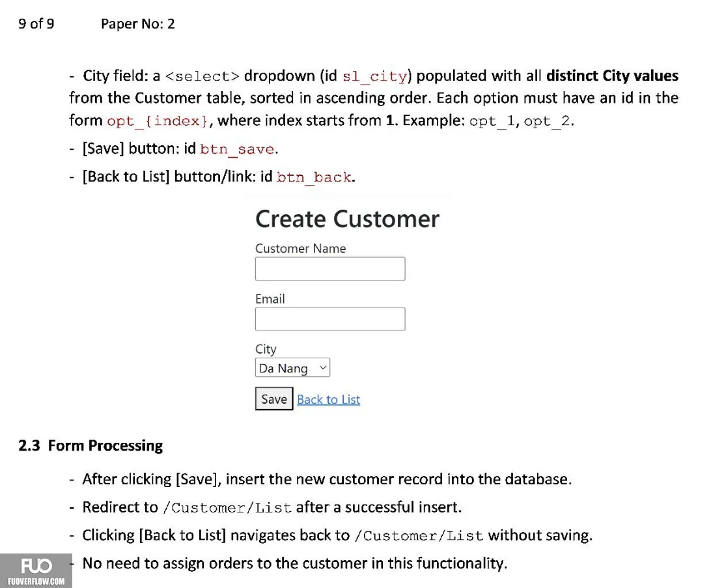
Task: Click the red "opt_{index}" text
Action: (x=158, y=121)
